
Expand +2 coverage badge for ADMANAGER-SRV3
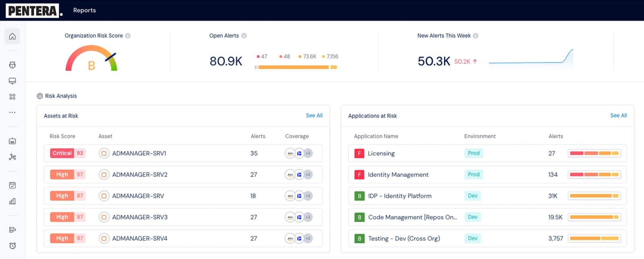308,217
